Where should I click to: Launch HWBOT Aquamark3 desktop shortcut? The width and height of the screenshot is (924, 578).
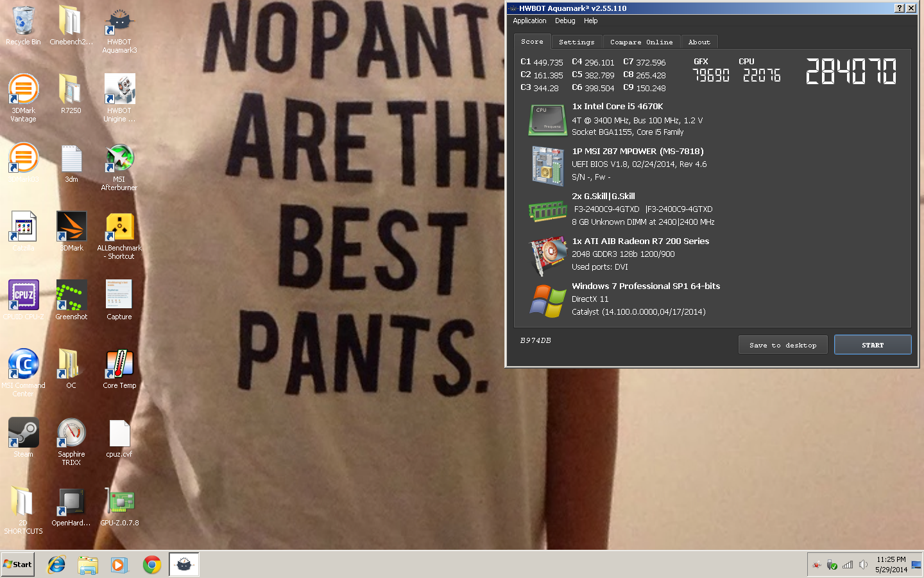[119, 30]
